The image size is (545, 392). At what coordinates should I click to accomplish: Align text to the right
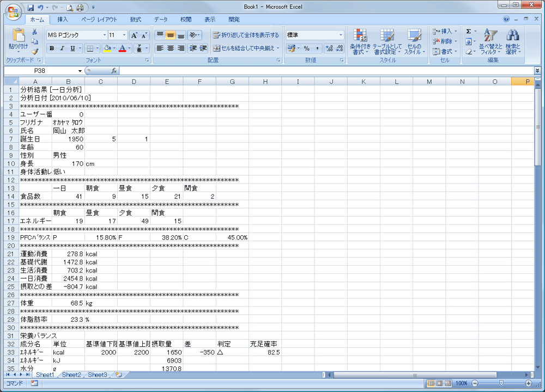tap(181, 48)
